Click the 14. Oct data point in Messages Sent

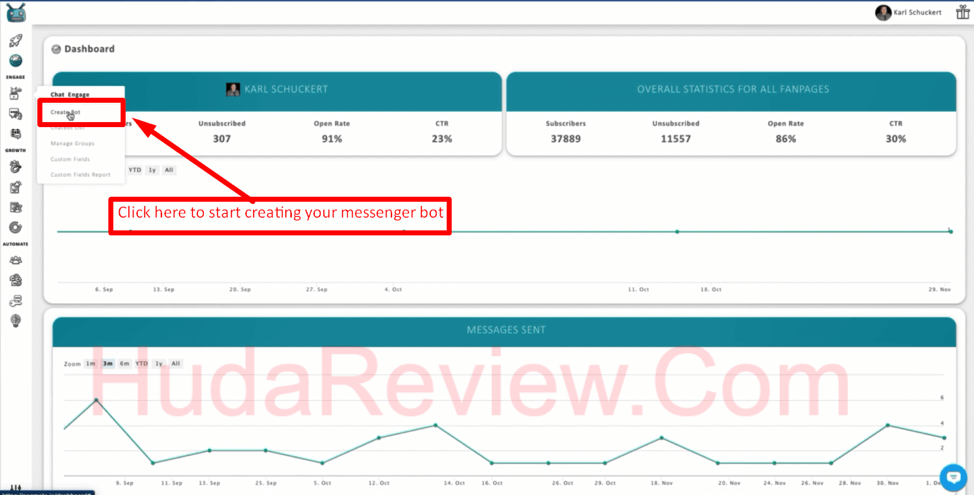click(435, 425)
